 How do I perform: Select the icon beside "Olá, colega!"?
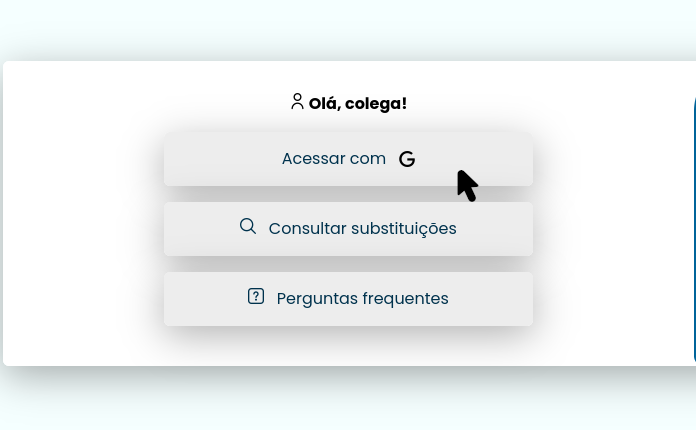[297, 101]
